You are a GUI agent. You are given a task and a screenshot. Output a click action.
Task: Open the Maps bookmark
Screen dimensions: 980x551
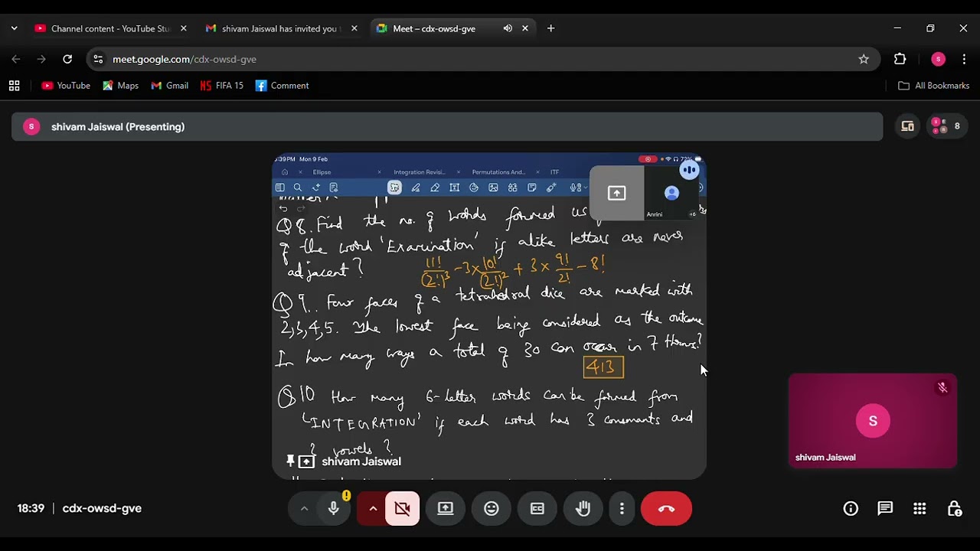(120, 86)
